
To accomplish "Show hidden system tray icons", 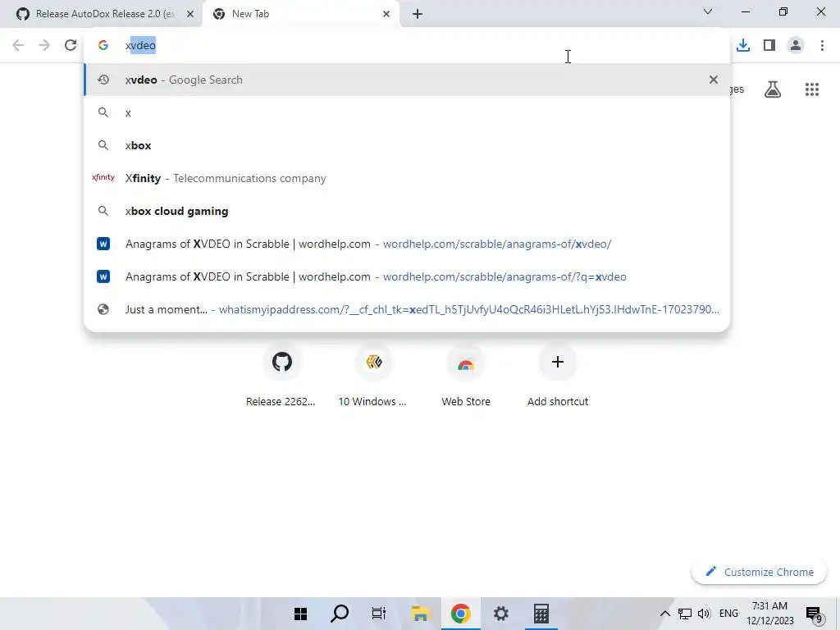I will point(664,614).
